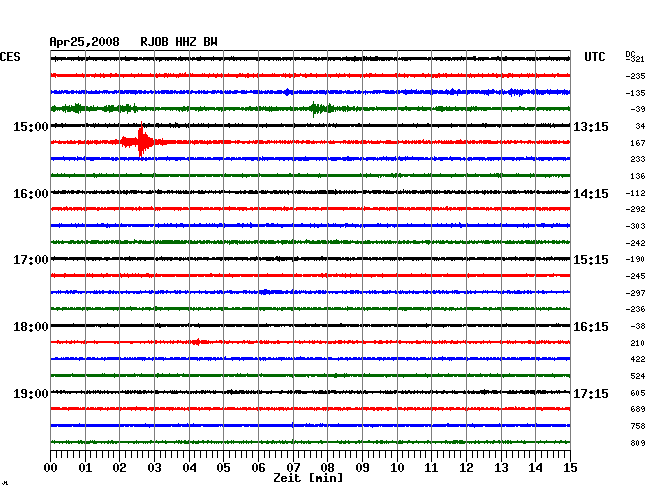Click the CES time zone header
Viewport: 650px width, 494px height.
coord(10,57)
